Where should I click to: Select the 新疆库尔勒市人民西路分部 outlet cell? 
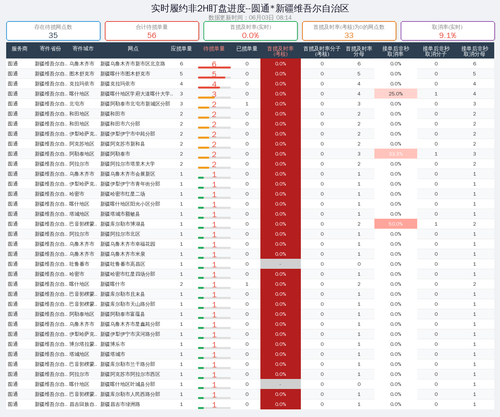130,394
